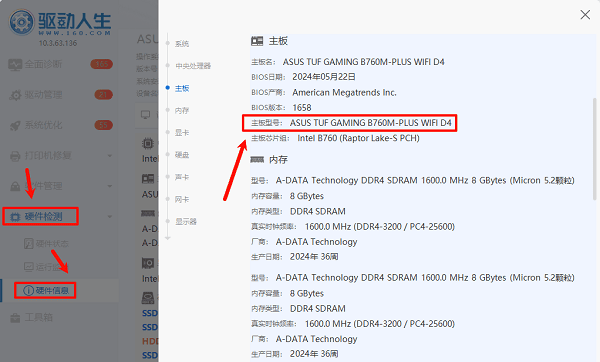Select the 主板 section nav item

pos(182,88)
